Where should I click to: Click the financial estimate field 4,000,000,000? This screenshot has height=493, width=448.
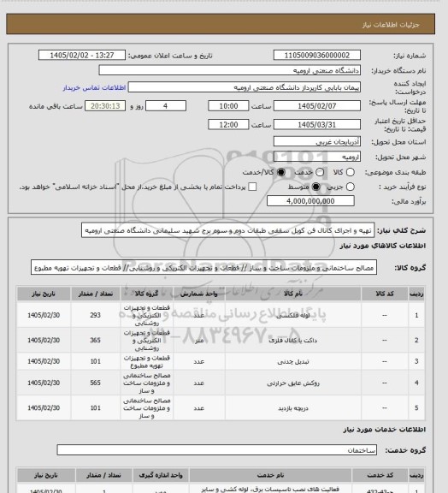click(310, 201)
